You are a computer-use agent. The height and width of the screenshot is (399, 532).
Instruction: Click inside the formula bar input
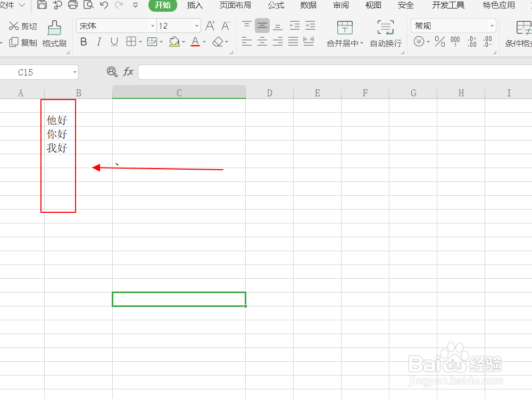point(335,72)
